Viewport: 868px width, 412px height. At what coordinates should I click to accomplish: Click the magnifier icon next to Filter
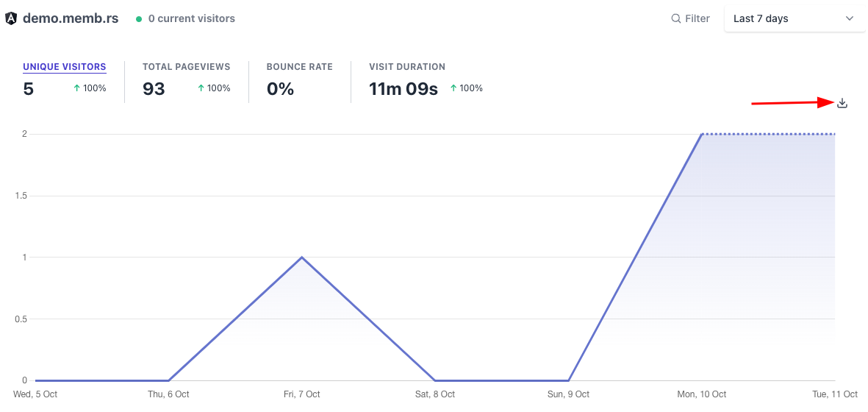675,18
